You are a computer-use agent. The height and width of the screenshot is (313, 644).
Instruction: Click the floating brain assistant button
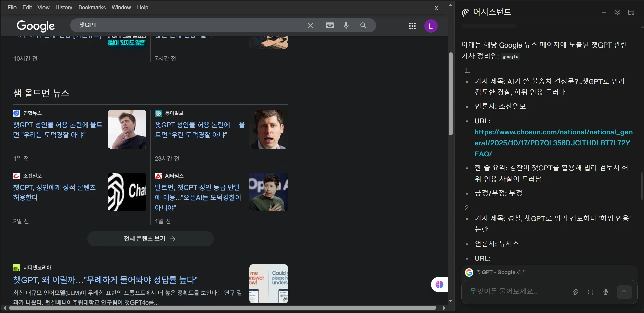439,285
